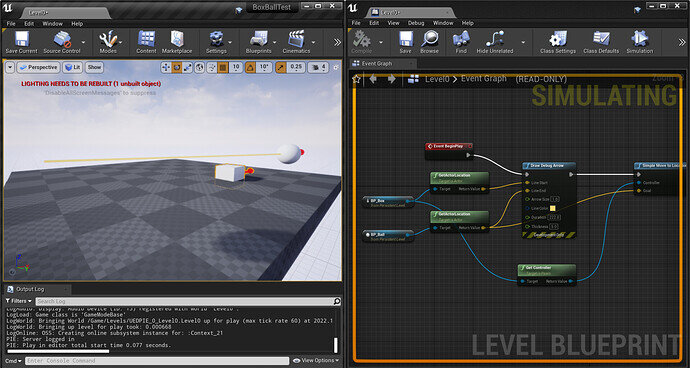Toggle rotation snapping in the viewport
Screen dimensions: 690x368
[x=250, y=67]
